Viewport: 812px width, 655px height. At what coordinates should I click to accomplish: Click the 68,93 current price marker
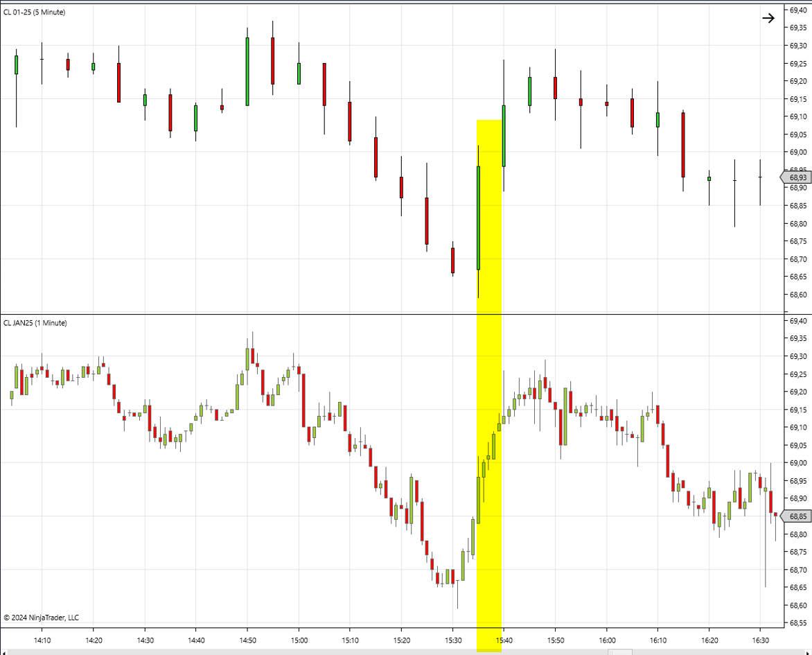tap(795, 177)
